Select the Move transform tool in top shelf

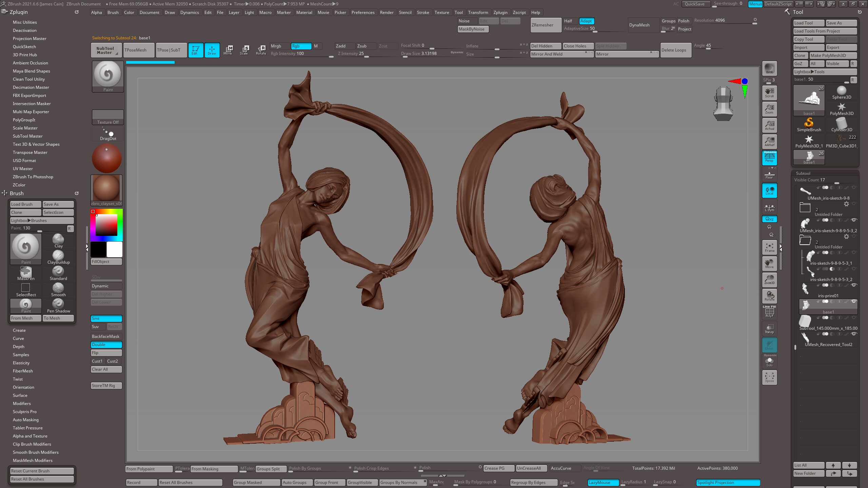point(228,50)
